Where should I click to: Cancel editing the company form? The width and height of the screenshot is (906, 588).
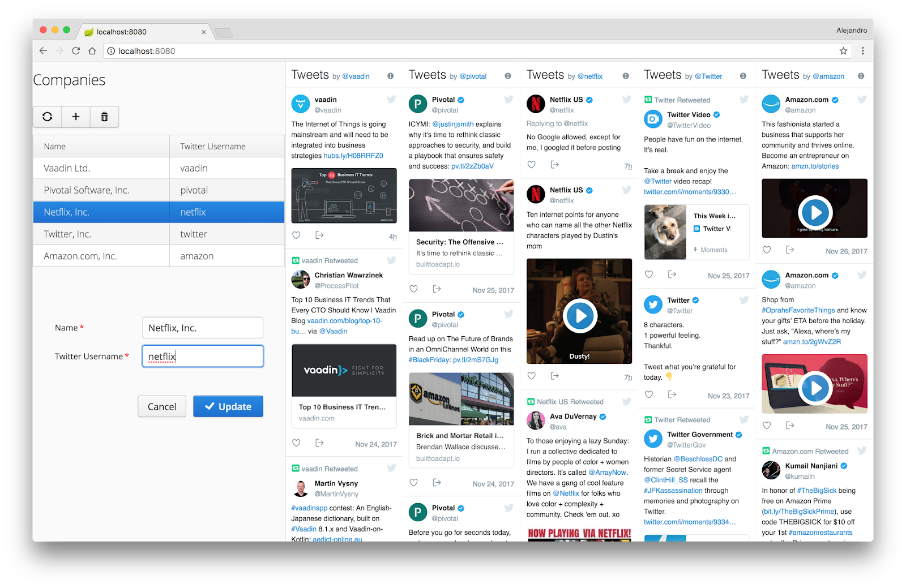coord(161,406)
